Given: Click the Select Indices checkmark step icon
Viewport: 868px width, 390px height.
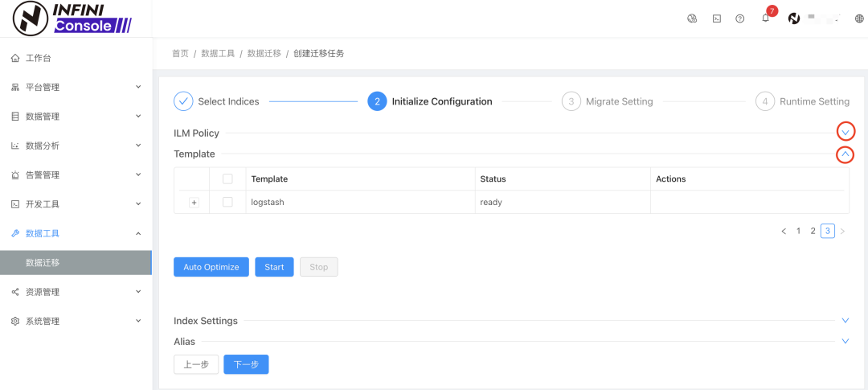Looking at the screenshot, I should point(183,101).
